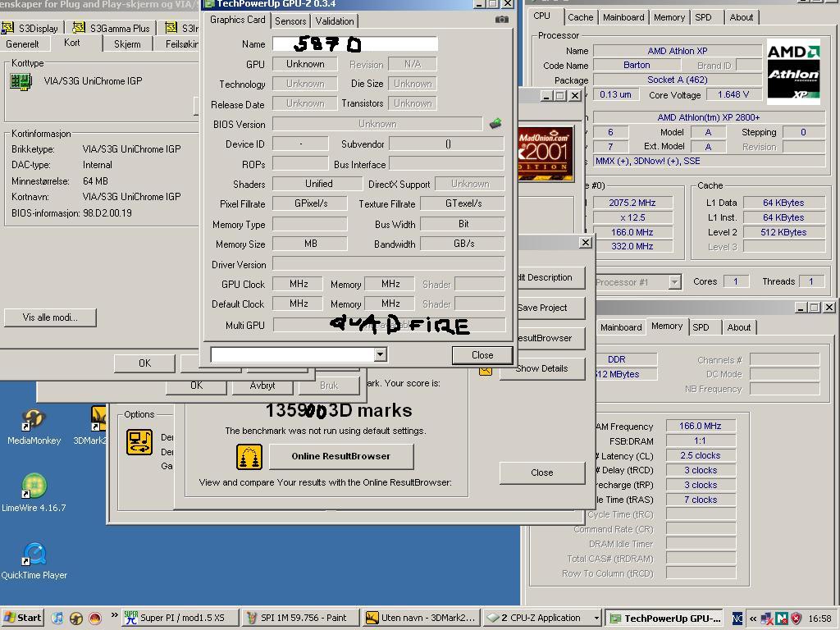Image resolution: width=840 pixels, height=630 pixels.
Task: Click the Close button in GPU-Z
Action: [x=482, y=355]
